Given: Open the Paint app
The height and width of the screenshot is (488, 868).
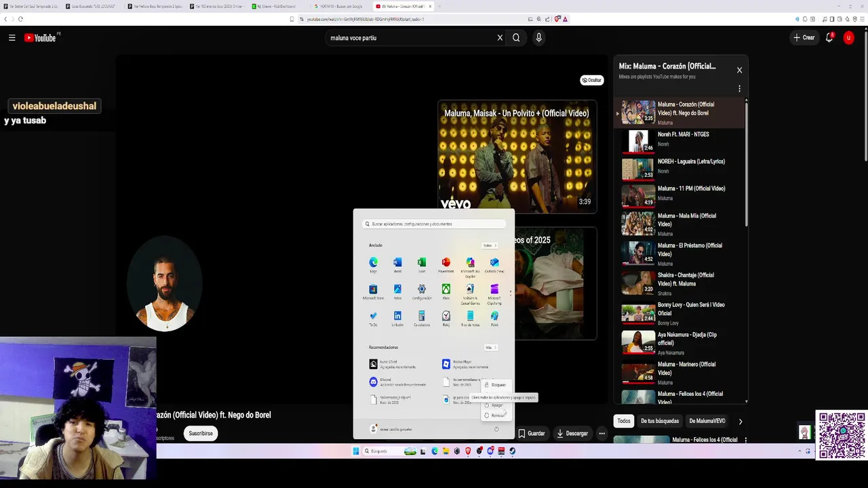Looking at the screenshot, I should [x=494, y=318].
